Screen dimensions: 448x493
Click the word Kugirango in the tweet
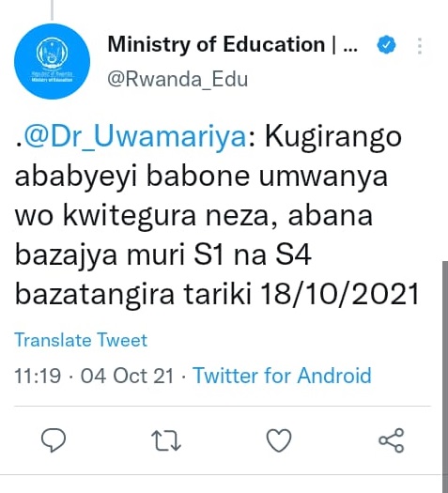click(333, 137)
